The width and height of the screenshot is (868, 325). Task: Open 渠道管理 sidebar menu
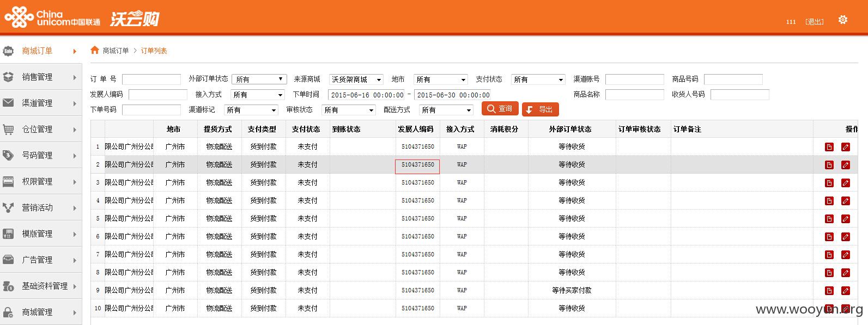click(x=41, y=103)
